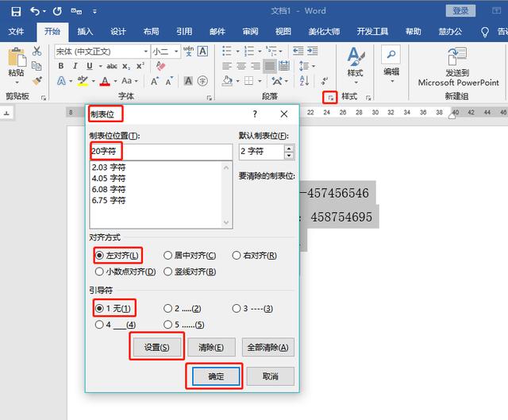The width and height of the screenshot is (508, 420).
Task: Expand the bullets list dropdown
Action: point(237,51)
